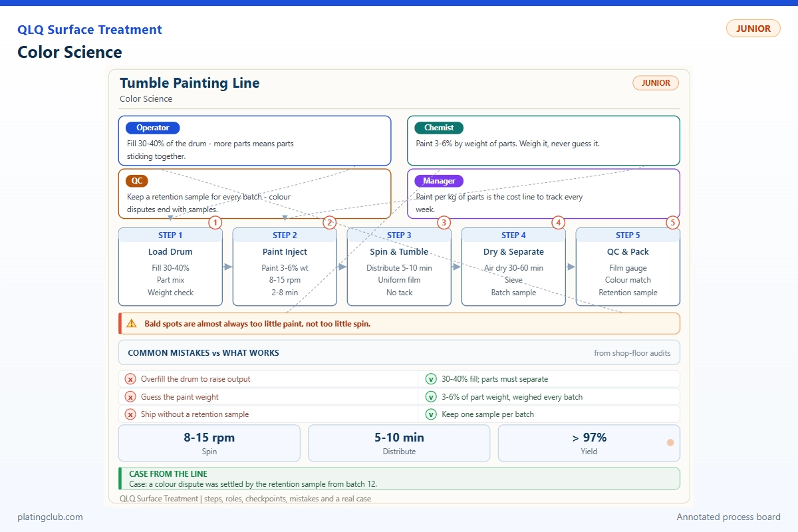Select the Manager role badge
Viewport: 798px width, 532px height.
[x=439, y=181]
